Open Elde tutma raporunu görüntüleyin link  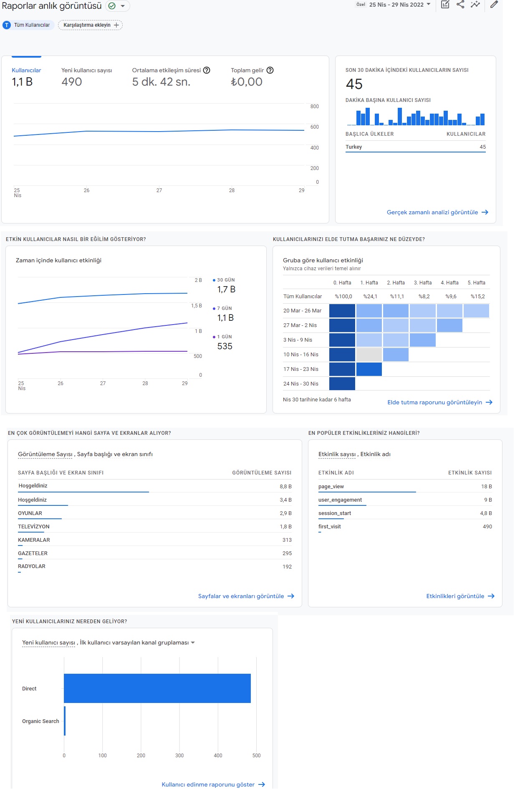440,402
